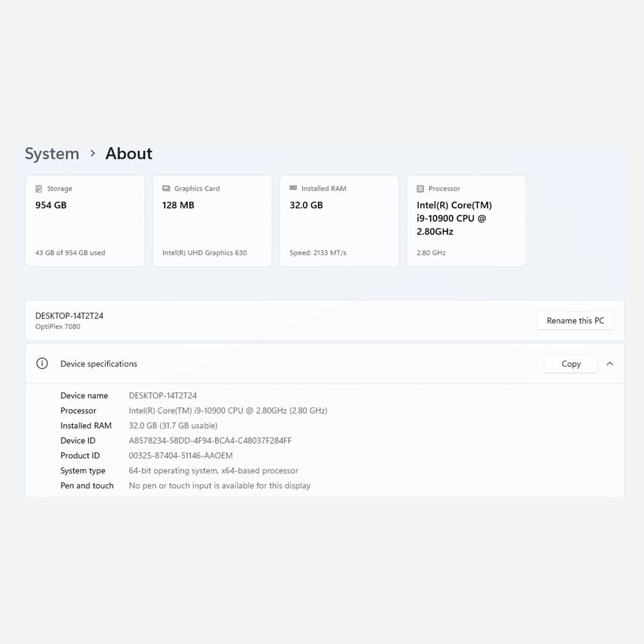This screenshot has height=644, width=644.
Task: Collapse the Device specifications section
Action: point(609,364)
